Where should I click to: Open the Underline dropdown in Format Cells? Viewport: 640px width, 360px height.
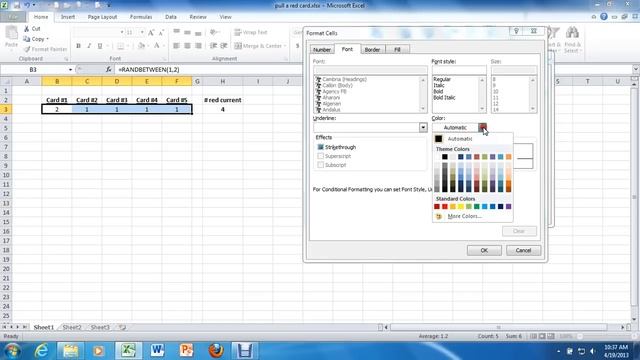click(423, 127)
